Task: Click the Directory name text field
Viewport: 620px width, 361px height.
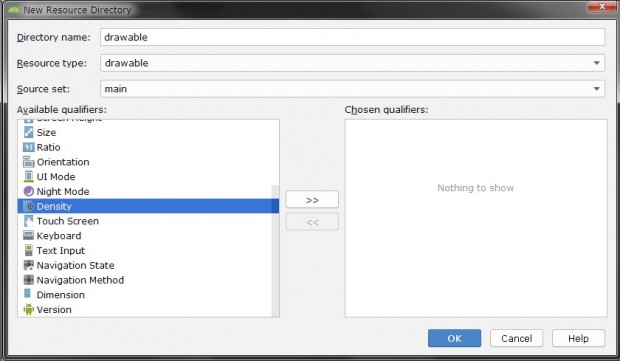Action: click(352, 37)
